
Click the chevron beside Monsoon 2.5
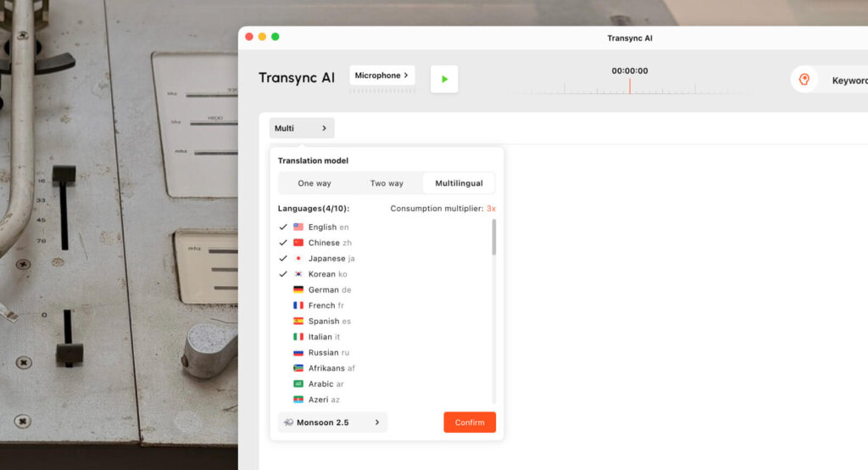coord(377,422)
